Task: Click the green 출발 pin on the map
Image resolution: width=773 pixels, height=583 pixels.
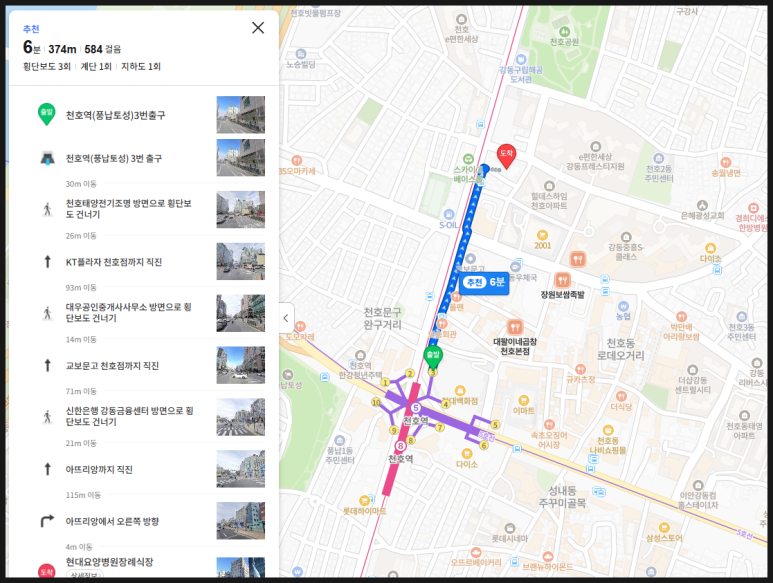Action: 433,357
